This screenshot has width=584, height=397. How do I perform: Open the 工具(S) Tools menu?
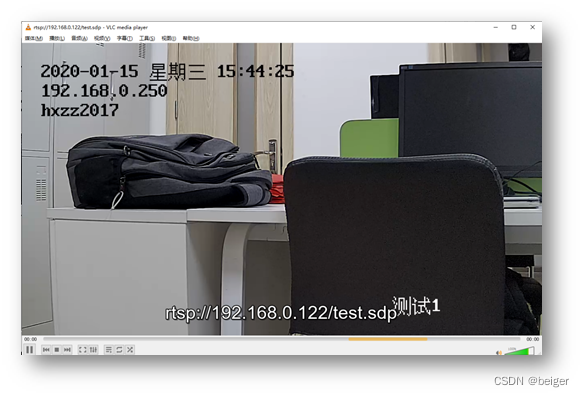pos(147,38)
